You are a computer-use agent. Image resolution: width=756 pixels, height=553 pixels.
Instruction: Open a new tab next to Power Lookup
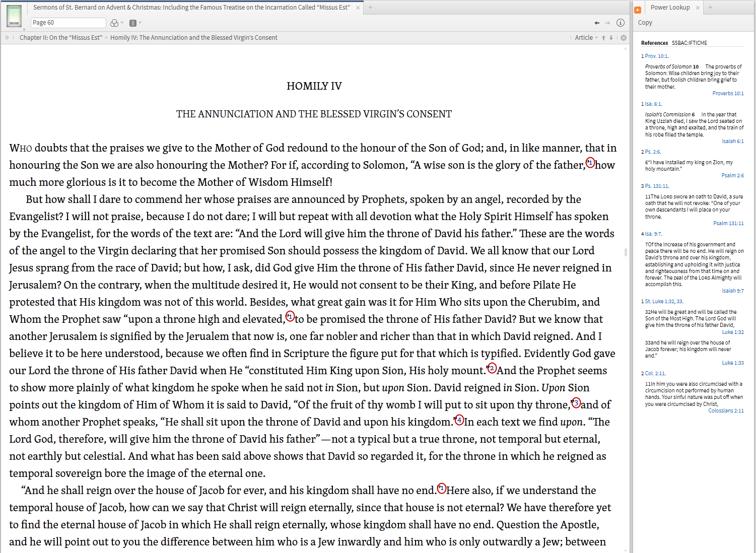point(710,7)
